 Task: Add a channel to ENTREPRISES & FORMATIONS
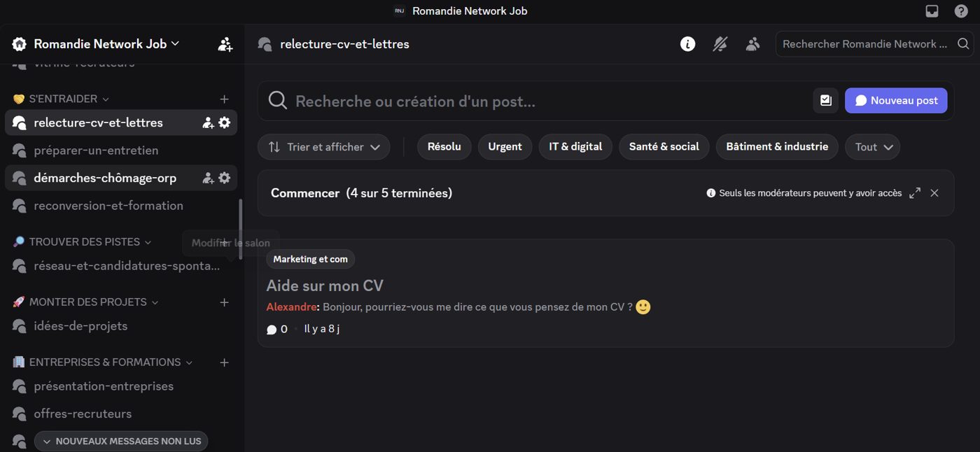point(224,362)
